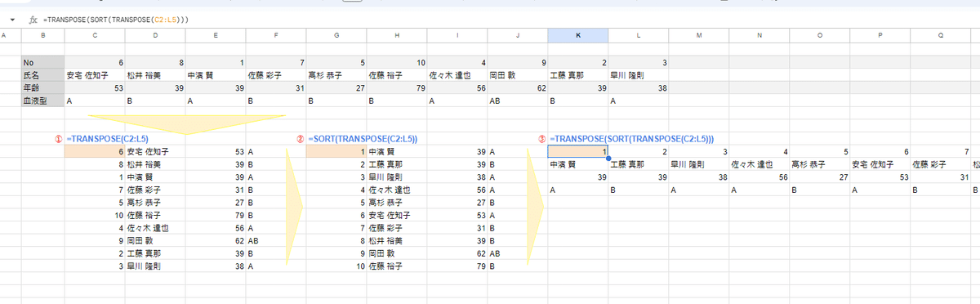Image resolution: width=980 pixels, height=304 pixels.
Task: Click the "年齢" label cell
Action: [42, 87]
